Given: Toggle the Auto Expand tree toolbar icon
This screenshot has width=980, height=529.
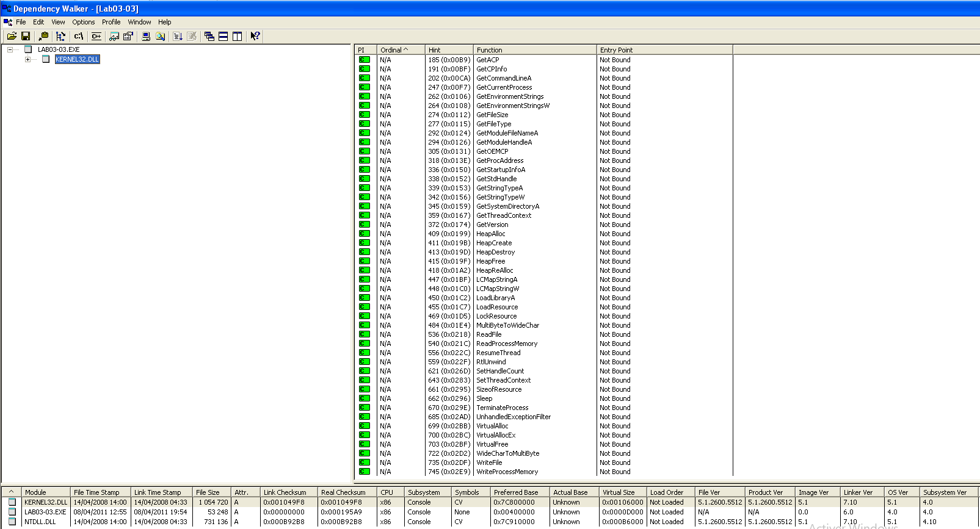Looking at the screenshot, I should (60, 37).
